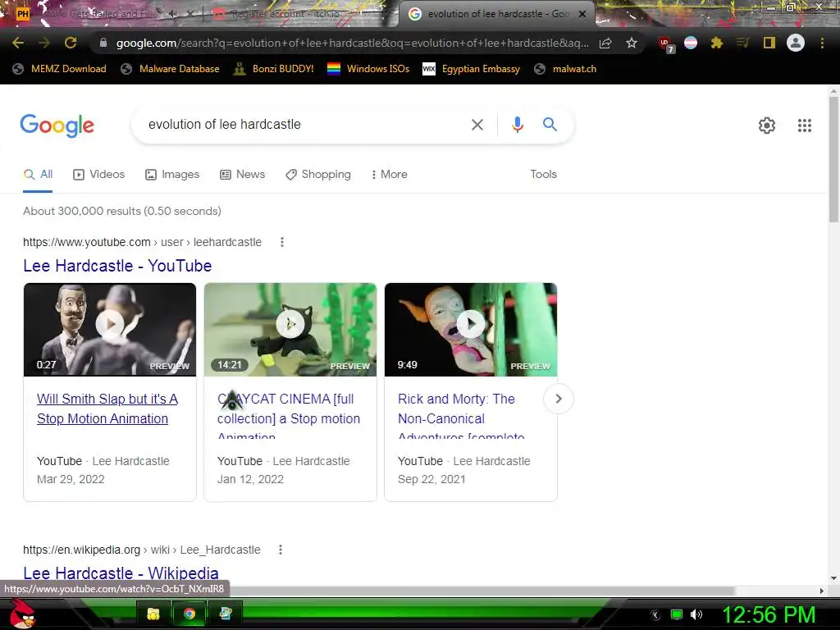
Task: Click the 12:56 PM taskbar clock
Action: coord(769,615)
